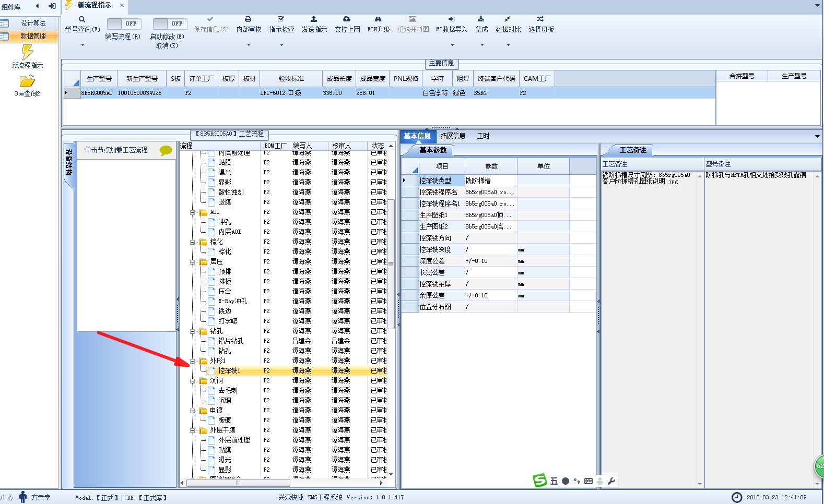Viewport: 824px width, 504px height.
Task: Click the yellow speech bubble icon
Action: tap(166, 151)
